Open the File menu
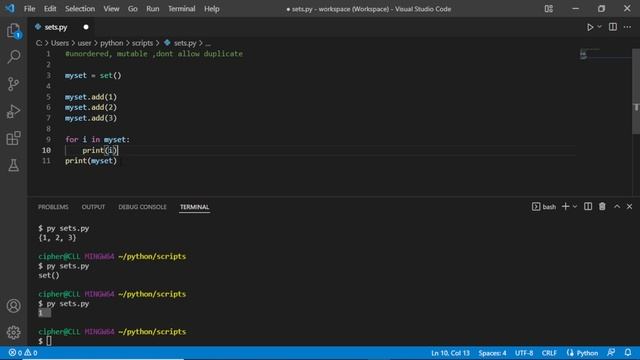640x360 pixels. (x=29, y=9)
